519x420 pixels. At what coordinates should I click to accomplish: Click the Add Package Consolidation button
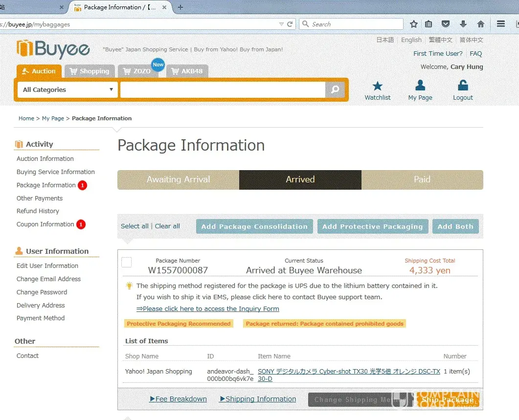254,226
